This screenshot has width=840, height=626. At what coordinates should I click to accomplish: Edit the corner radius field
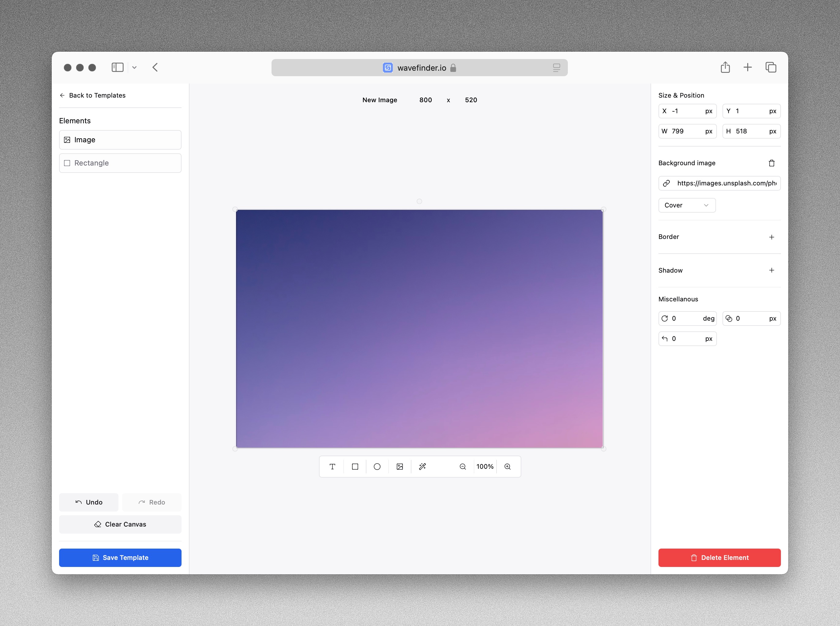pos(687,338)
